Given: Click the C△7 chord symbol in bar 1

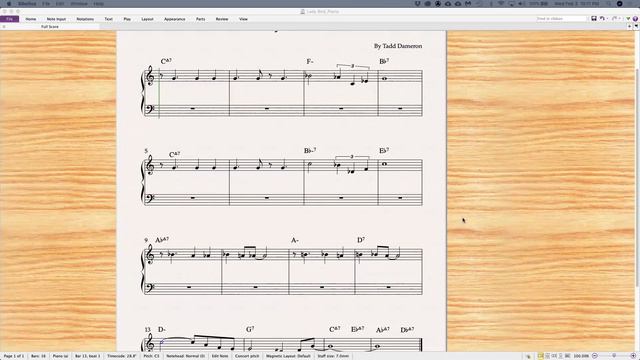Looking at the screenshot, I should click(166, 61).
